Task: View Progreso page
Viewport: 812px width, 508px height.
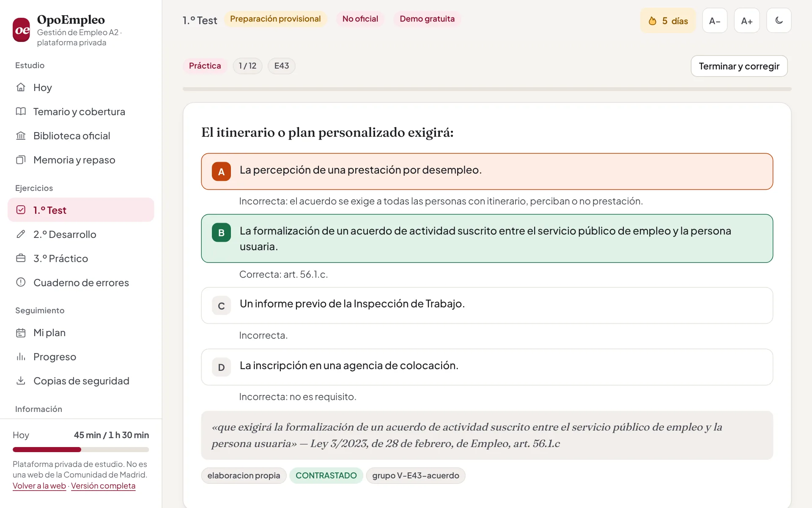Action: [x=81, y=357]
